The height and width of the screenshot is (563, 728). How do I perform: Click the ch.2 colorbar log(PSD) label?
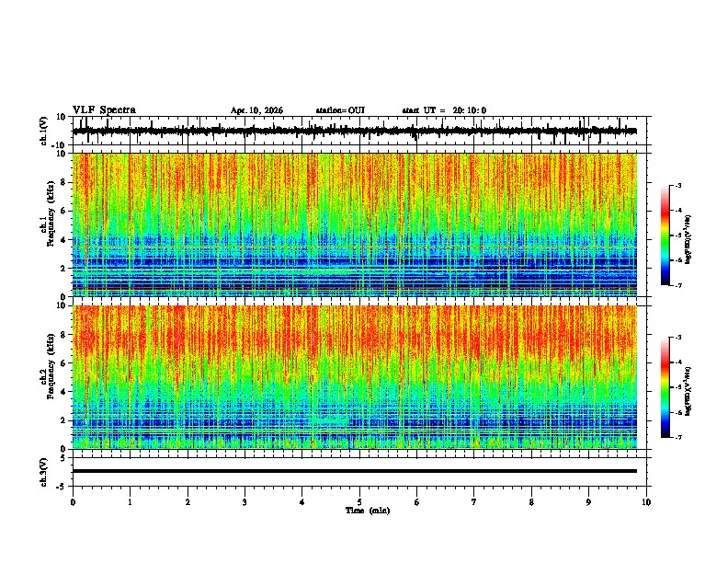688,391
